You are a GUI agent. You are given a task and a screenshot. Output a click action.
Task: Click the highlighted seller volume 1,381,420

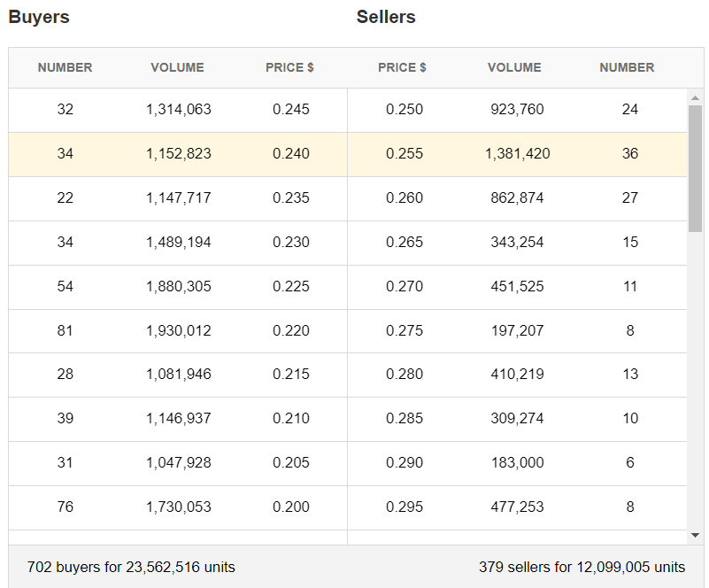tap(517, 154)
